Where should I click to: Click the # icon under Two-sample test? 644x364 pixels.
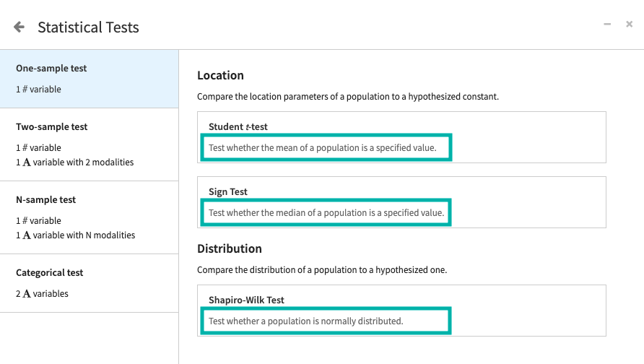pos(25,147)
